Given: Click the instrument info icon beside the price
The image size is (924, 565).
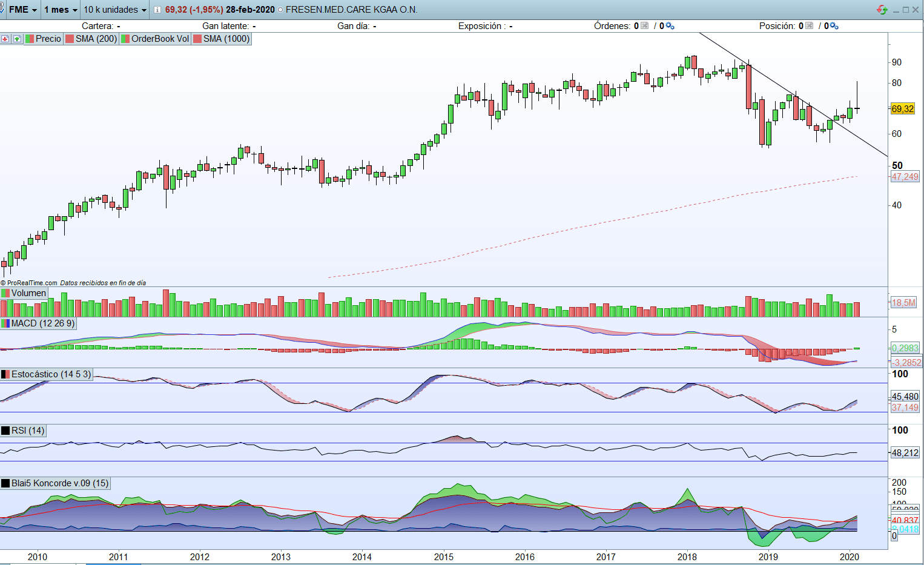Looking at the screenshot, I should (157, 10).
